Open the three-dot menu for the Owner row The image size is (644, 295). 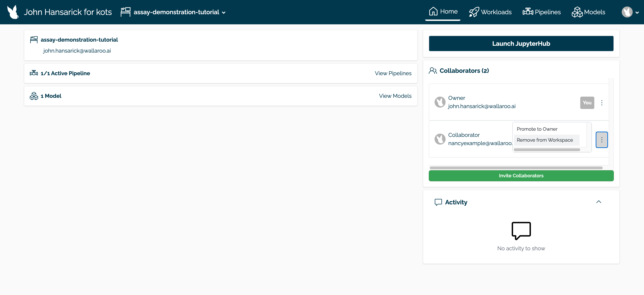pos(602,103)
